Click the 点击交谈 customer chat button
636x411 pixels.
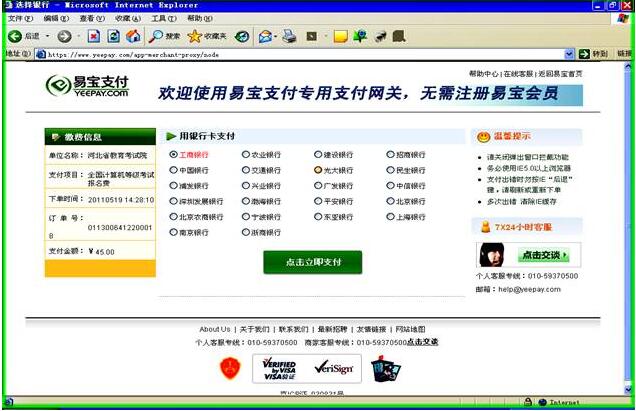tap(545, 254)
